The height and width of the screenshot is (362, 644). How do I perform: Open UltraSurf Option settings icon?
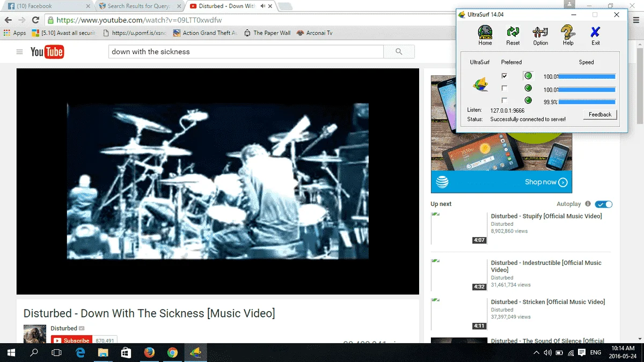pyautogui.click(x=540, y=35)
